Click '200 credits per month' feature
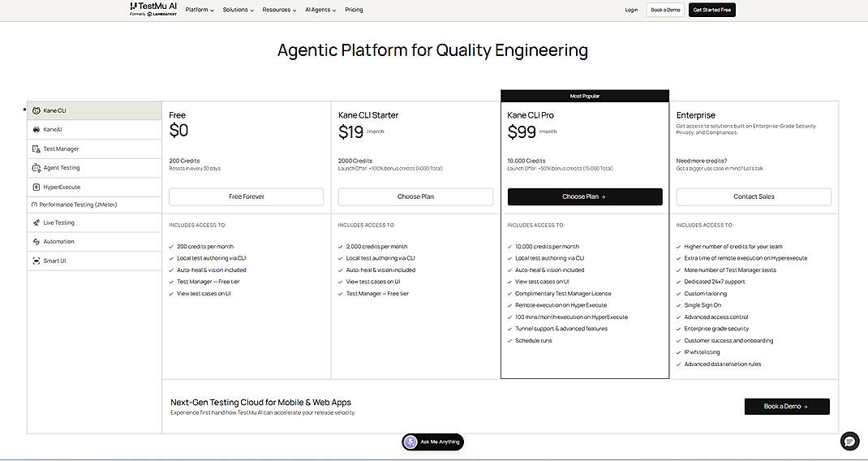 pyautogui.click(x=204, y=247)
